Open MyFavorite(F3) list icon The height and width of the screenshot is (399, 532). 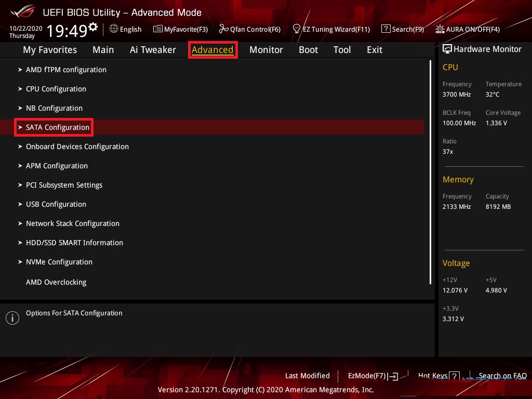click(157, 29)
